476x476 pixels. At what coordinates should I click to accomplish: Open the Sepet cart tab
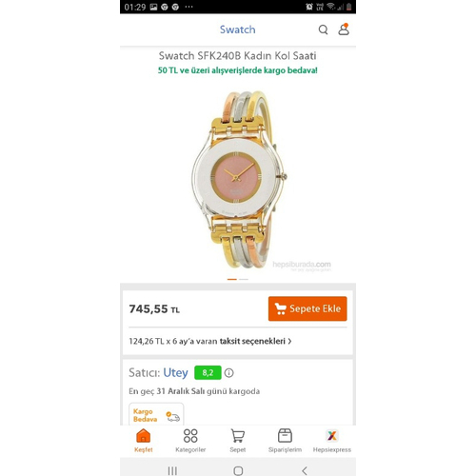(x=238, y=441)
